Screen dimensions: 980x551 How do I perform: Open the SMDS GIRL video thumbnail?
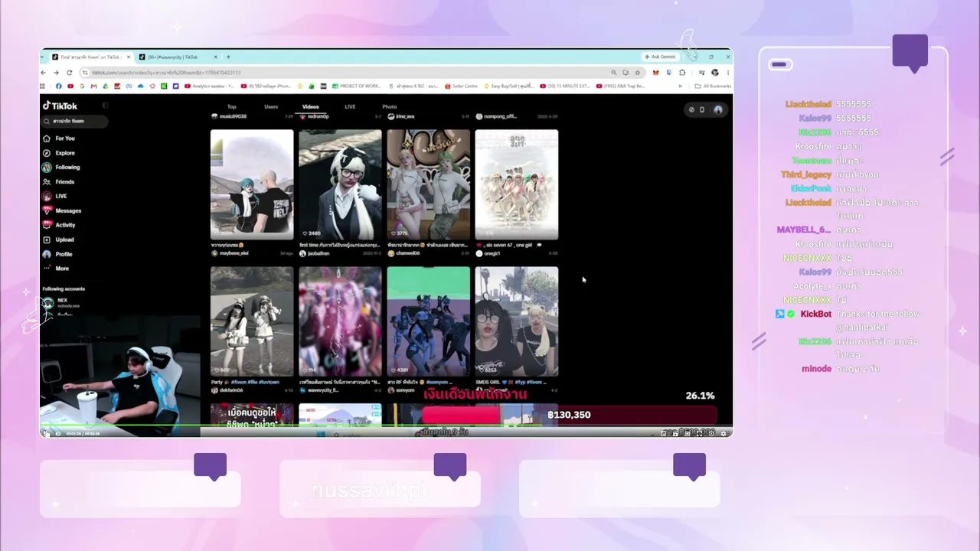point(516,321)
